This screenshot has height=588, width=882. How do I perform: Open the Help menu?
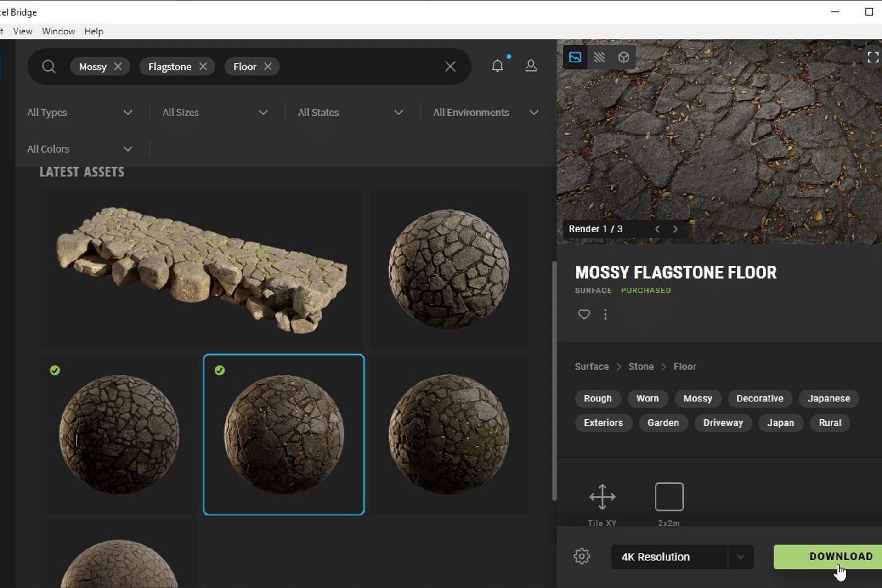(x=94, y=31)
